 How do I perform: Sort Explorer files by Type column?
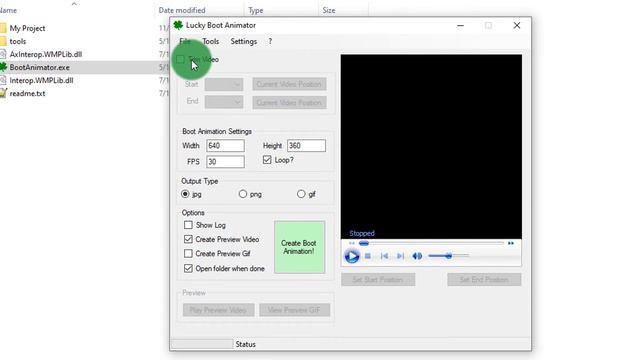click(x=256, y=10)
